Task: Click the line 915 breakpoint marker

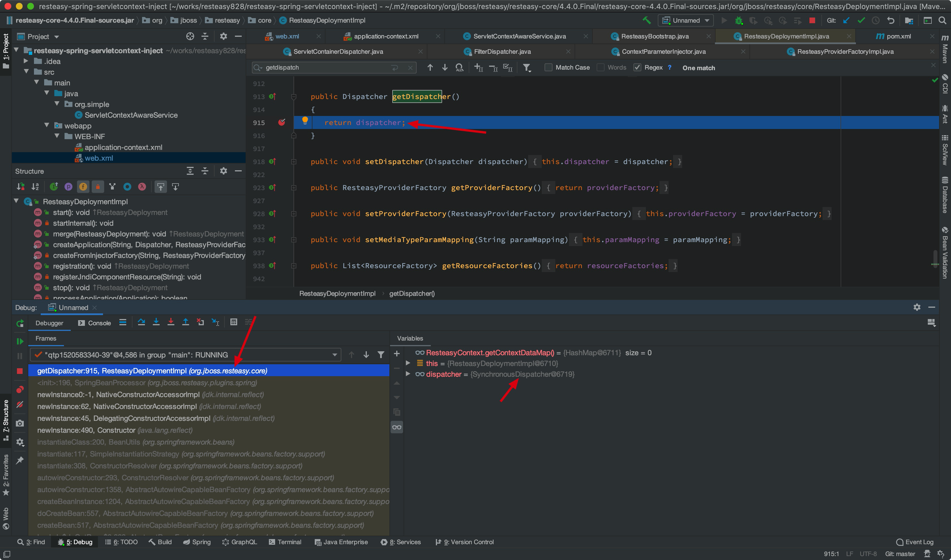Action: pos(282,123)
